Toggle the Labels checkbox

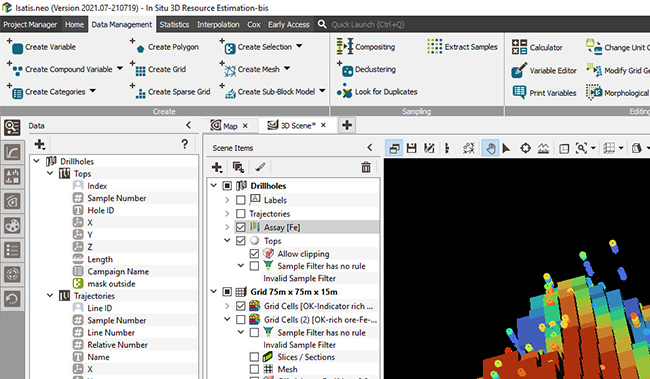click(x=241, y=200)
